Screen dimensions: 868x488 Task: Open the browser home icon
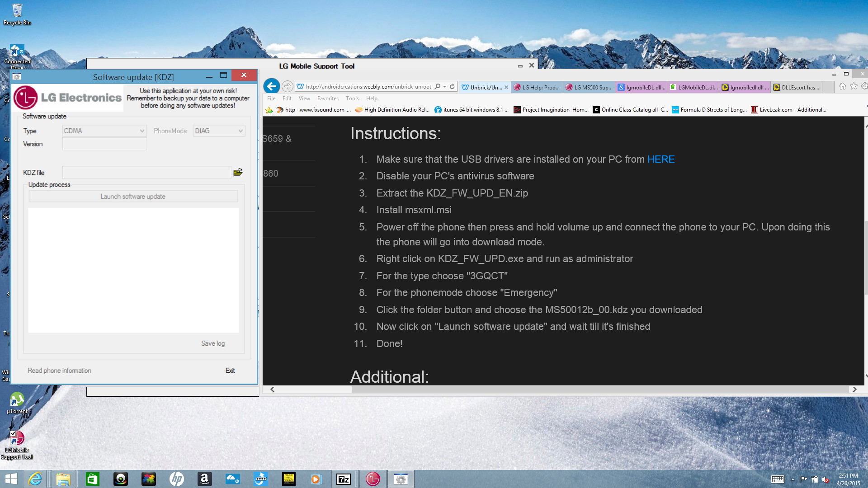pos(842,86)
